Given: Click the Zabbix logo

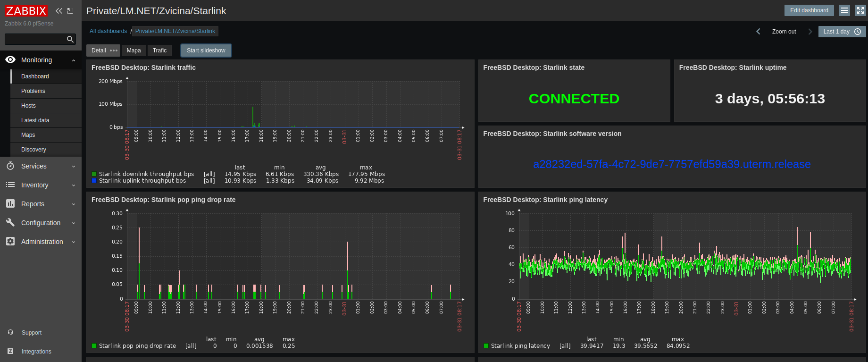Looking at the screenshot, I should tap(26, 11).
